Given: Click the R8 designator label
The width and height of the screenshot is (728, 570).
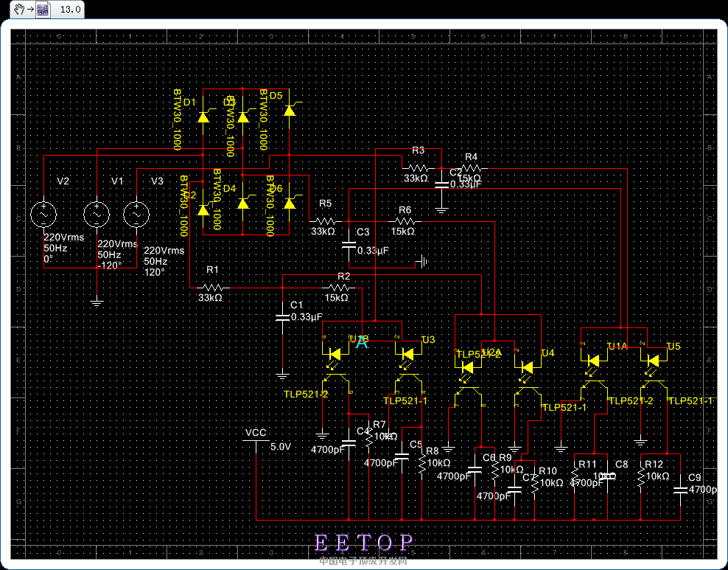Looking at the screenshot, I should [x=433, y=451].
